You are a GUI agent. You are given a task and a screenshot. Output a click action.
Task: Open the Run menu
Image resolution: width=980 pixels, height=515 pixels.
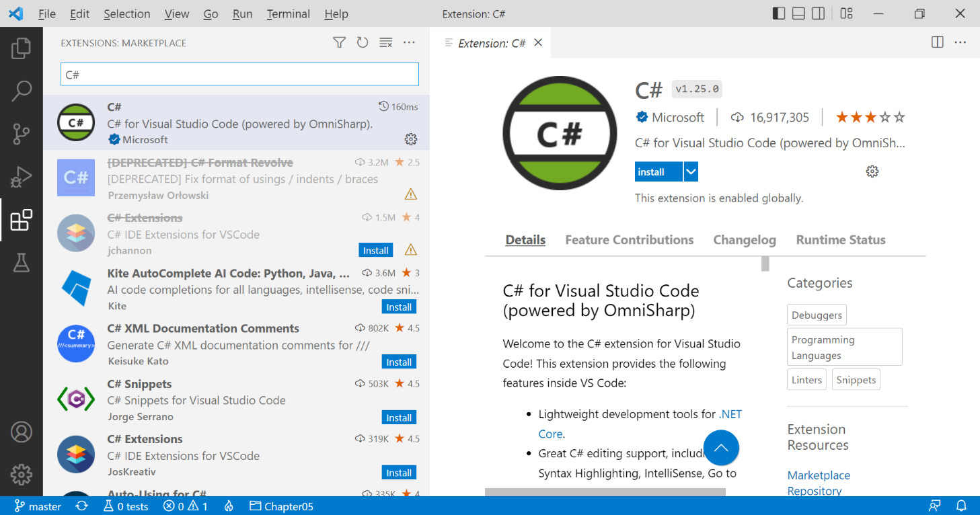click(x=242, y=13)
